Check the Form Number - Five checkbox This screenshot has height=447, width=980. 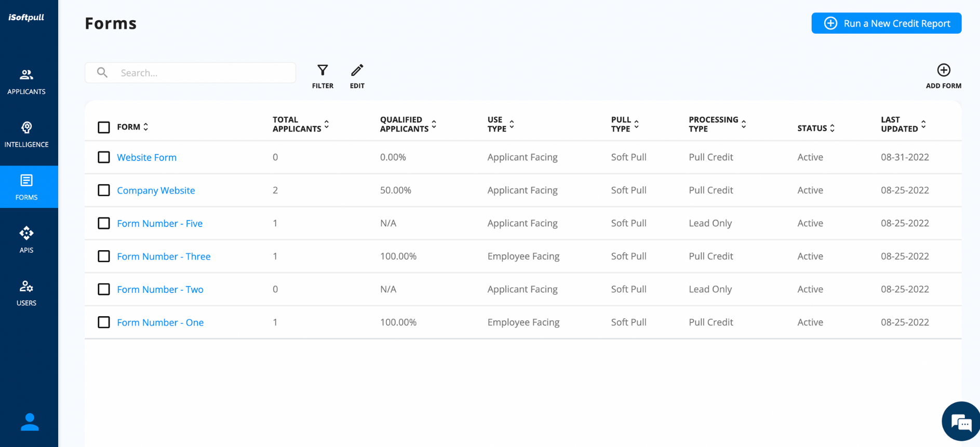(104, 223)
